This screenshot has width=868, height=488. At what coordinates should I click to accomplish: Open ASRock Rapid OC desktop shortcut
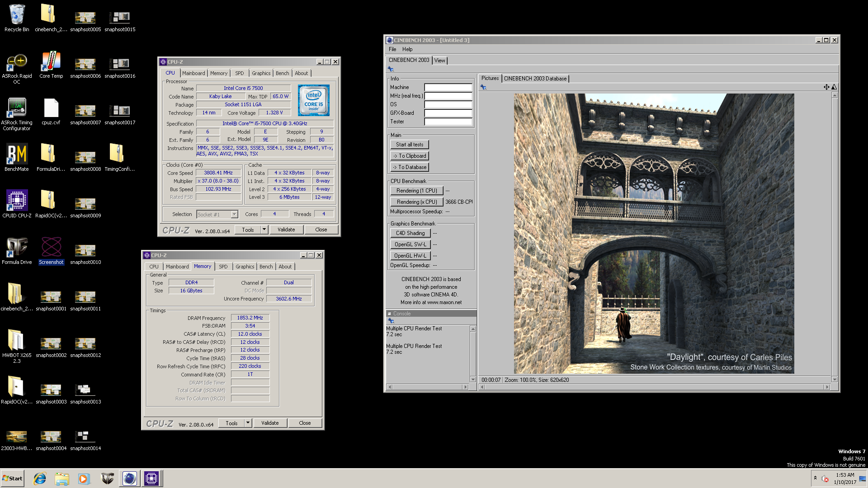[17, 68]
